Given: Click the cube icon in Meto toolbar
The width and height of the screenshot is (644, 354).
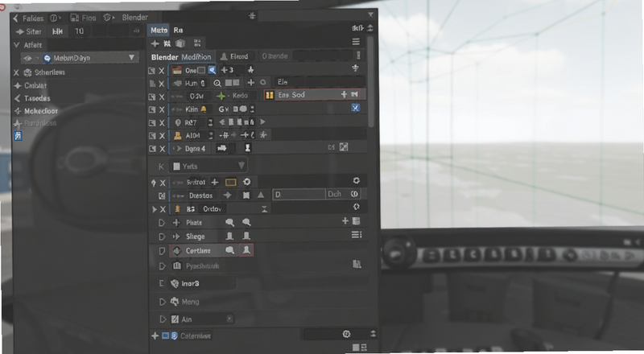Looking at the screenshot, I should [180, 43].
